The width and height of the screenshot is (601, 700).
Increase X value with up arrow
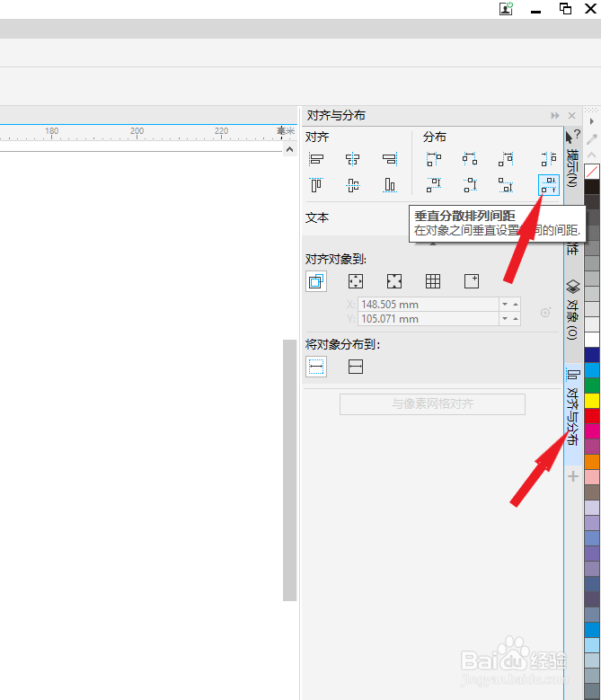[x=516, y=305]
